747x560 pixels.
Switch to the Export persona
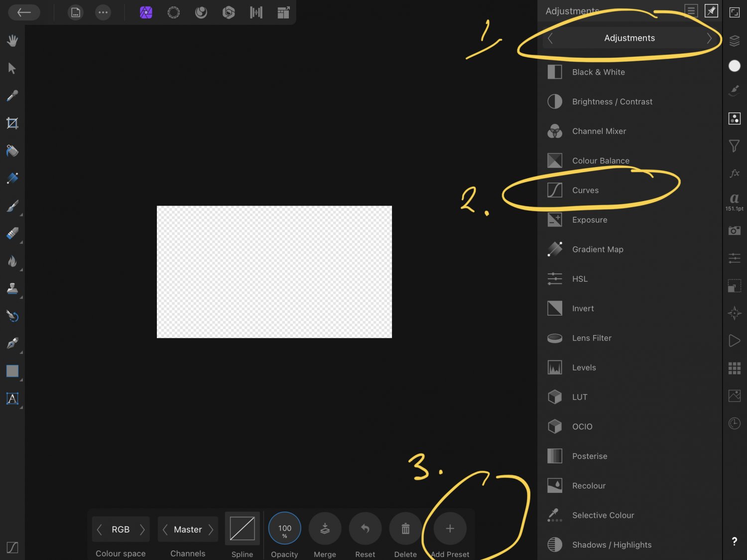tap(283, 12)
